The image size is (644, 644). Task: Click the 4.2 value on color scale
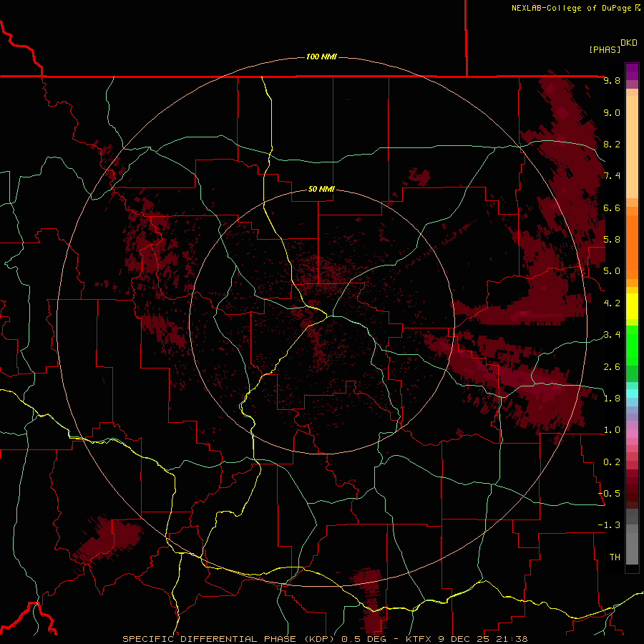[x=612, y=303]
